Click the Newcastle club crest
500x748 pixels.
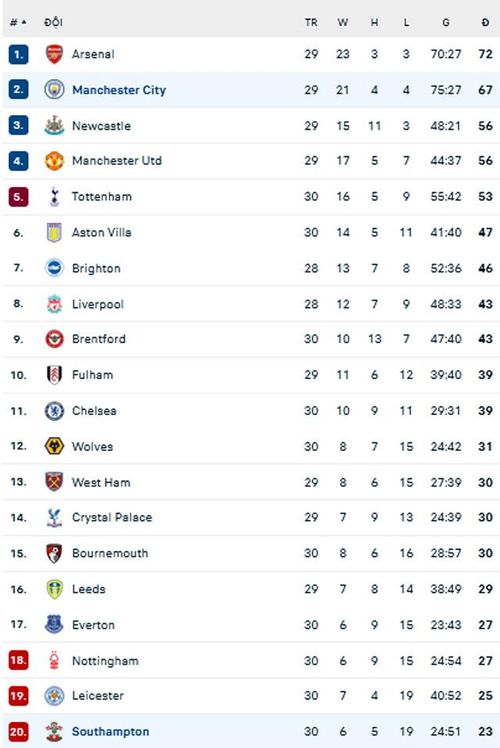tap(54, 125)
